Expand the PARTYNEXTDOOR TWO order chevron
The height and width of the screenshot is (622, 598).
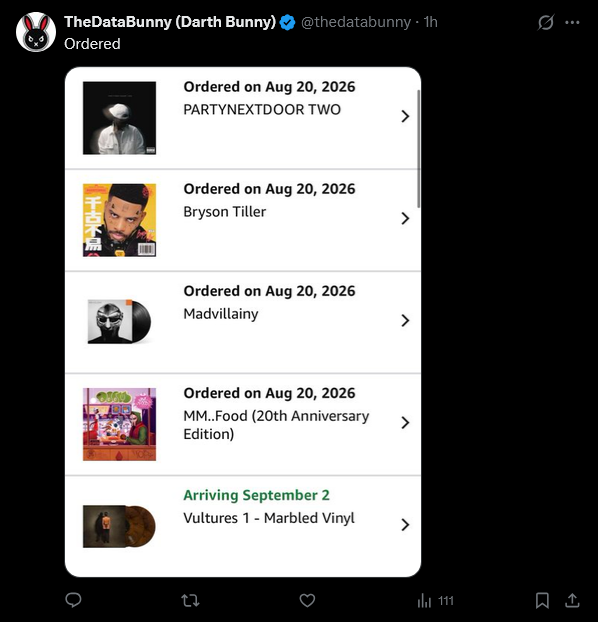pyautogui.click(x=405, y=116)
